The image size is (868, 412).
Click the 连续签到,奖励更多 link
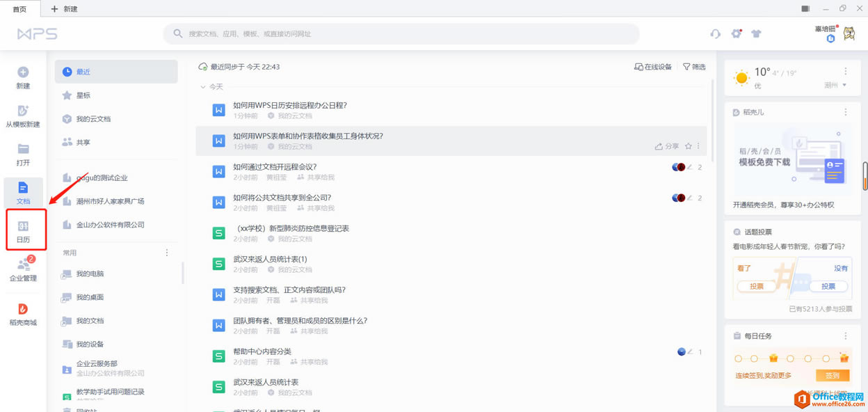pos(763,376)
